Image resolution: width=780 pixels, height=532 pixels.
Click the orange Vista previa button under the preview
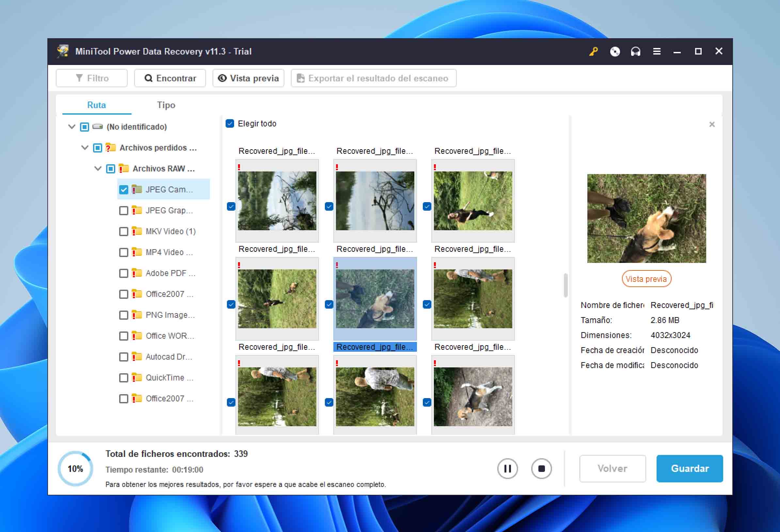click(x=646, y=279)
